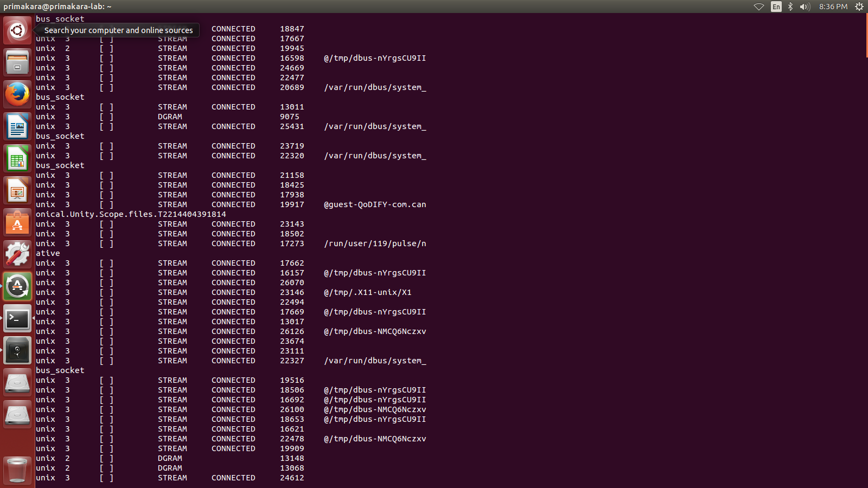The image size is (868, 488).
Task: Click the lower disk drive launcher icon
Action: tap(17, 414)
